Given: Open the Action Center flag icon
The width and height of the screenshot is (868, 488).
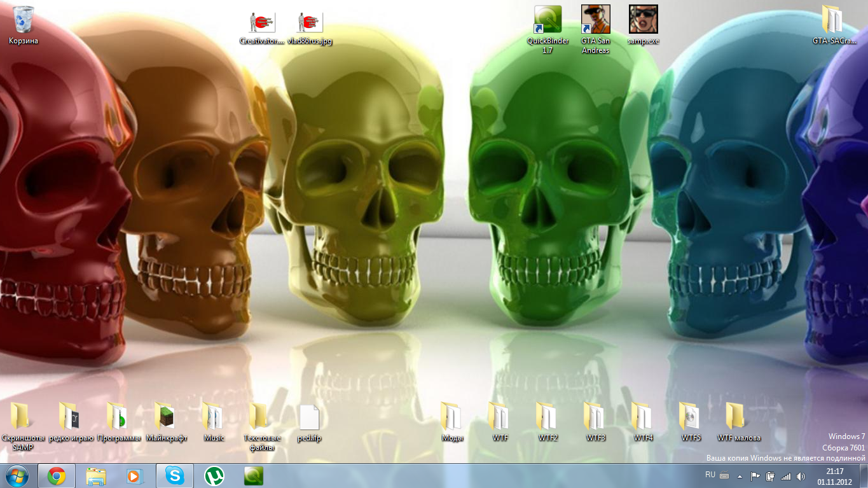Looking at the screenshot, I should (755, 476).
